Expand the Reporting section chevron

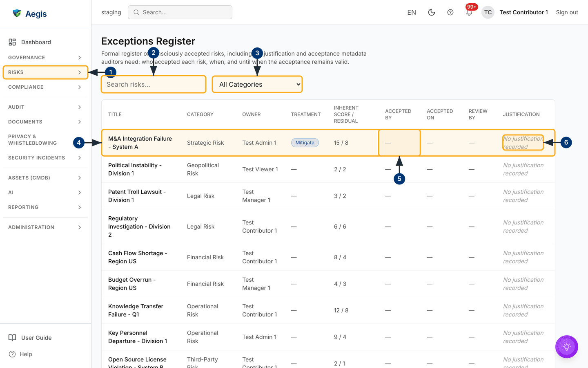coord(80,207)
